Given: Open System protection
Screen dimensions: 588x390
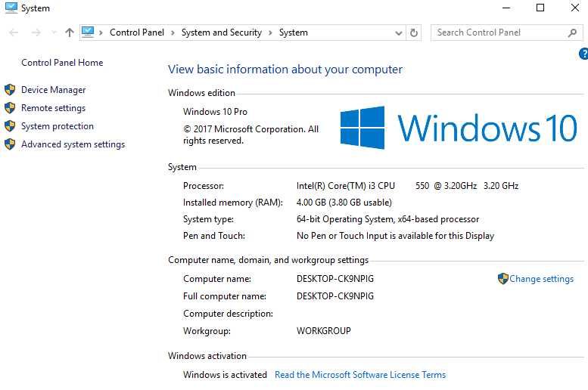Looking at the screenshot, I should click(58, 126).
